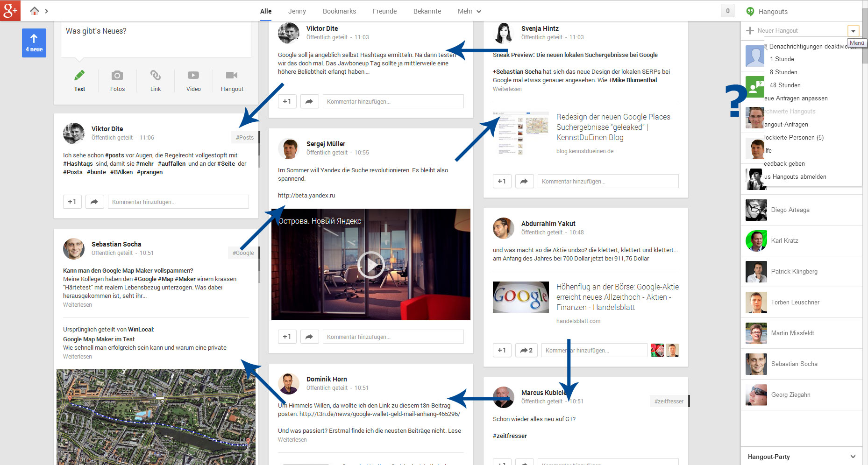
Task: Toggle the Hangouts Menü dropdown arrow
Action: tap(853, 31)
